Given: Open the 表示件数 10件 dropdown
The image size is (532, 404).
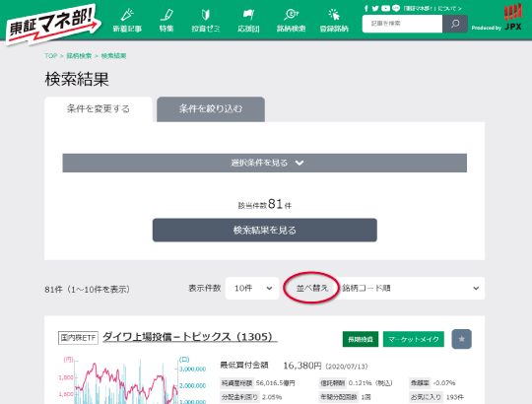Looking at the screenshot, I should pyautogui.click(x=252, y=289).
